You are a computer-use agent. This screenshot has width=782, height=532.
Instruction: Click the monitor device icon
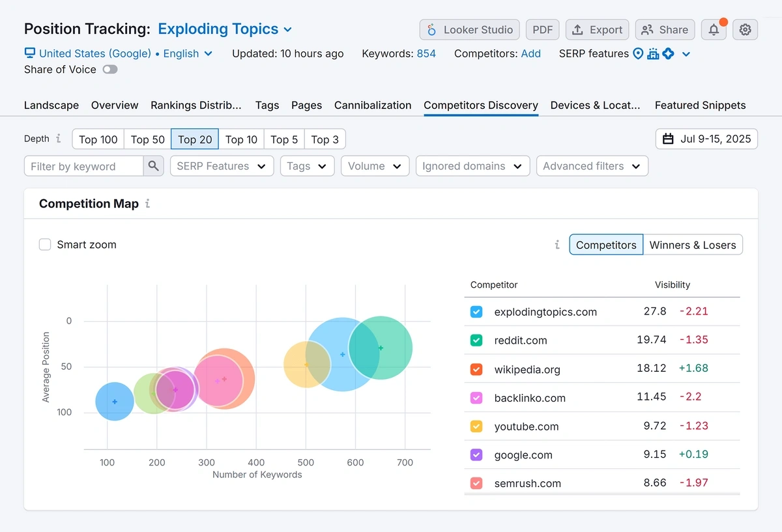30,53
